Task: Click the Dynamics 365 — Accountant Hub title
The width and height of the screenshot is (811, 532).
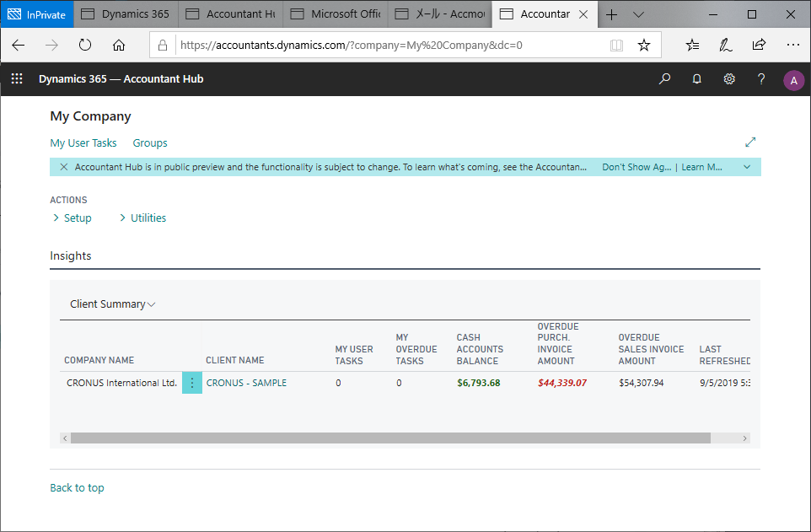Action: tap(121, 78)
